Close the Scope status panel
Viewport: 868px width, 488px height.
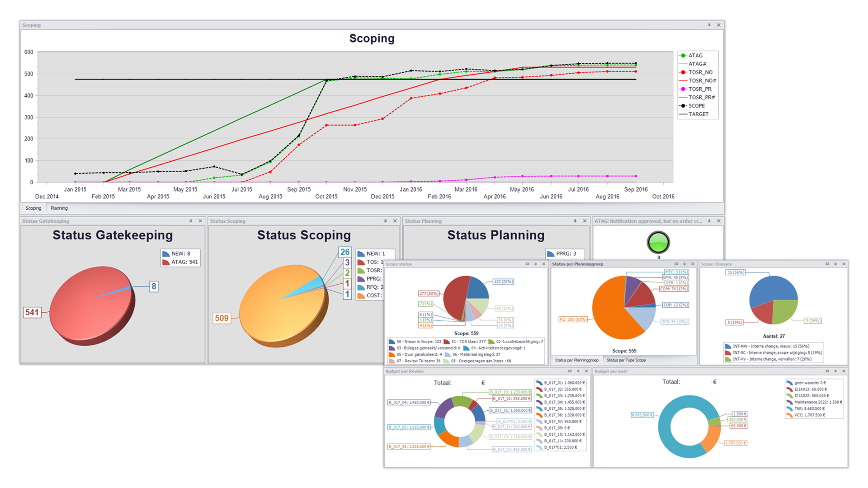544,264
